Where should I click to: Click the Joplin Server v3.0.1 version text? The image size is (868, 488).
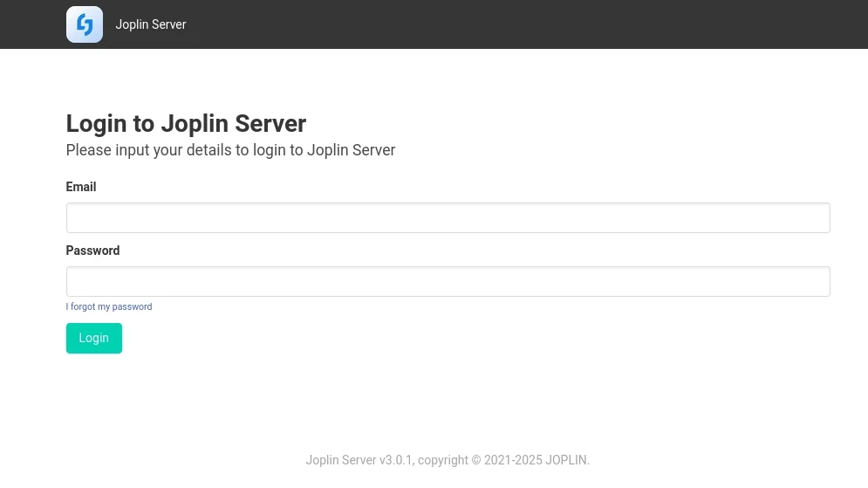click(x=359, y=460)
